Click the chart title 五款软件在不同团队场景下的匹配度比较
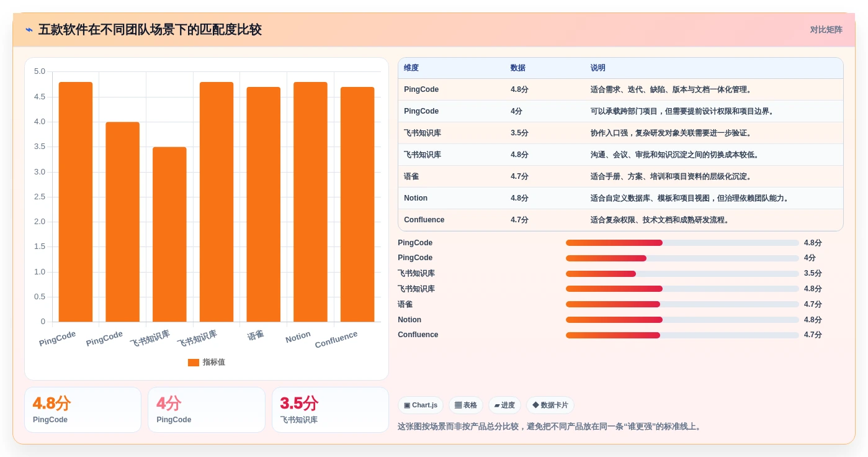 tap(150, 30)
